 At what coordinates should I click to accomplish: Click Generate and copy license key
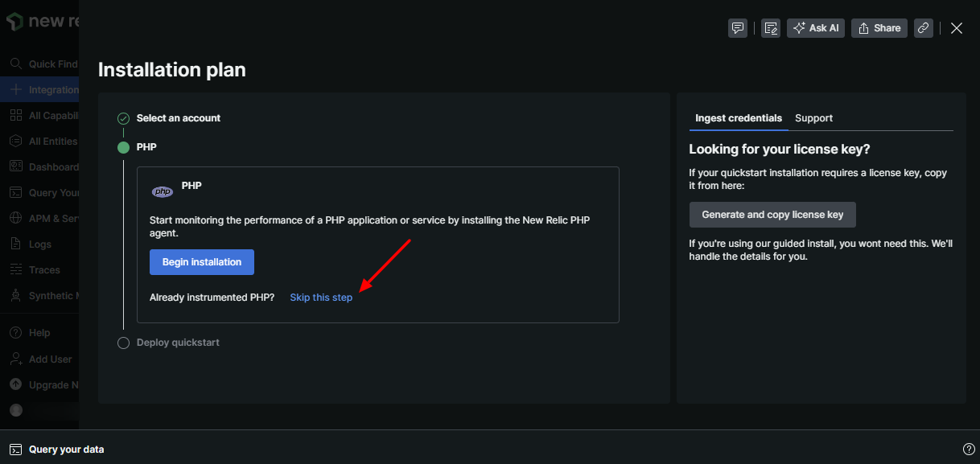(x=772, y=214)
